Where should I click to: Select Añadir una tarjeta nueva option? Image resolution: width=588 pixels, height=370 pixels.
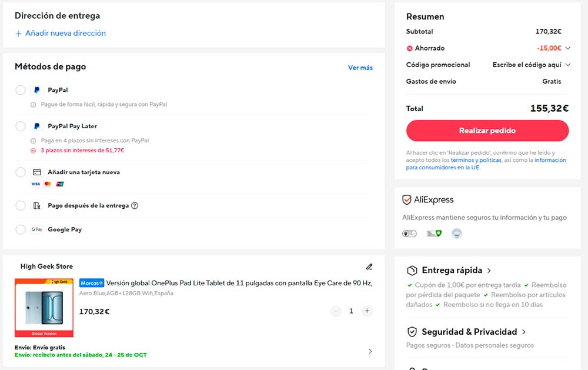point(21,172)
